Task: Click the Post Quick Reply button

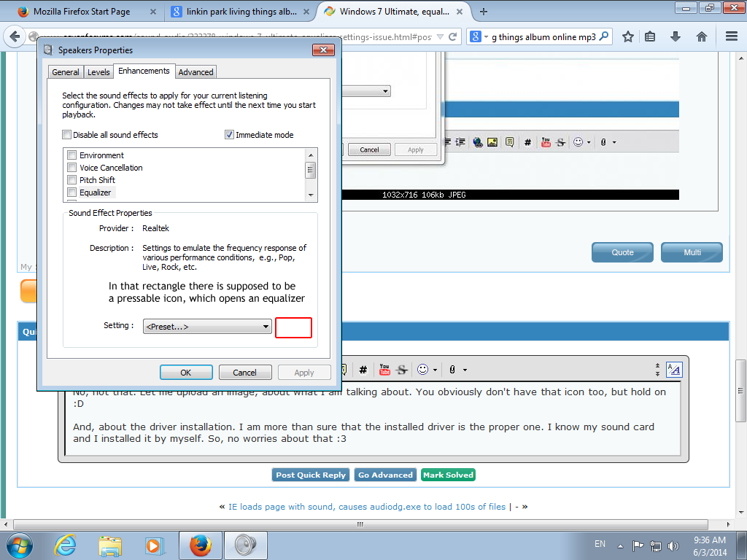Action: pyautogui.click(x=311, y=475)
